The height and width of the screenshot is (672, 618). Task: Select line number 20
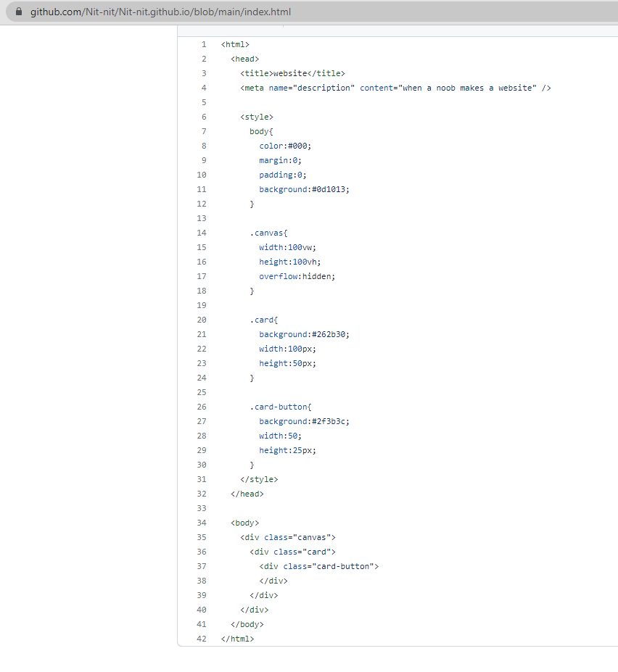click(x=202, y=320)
